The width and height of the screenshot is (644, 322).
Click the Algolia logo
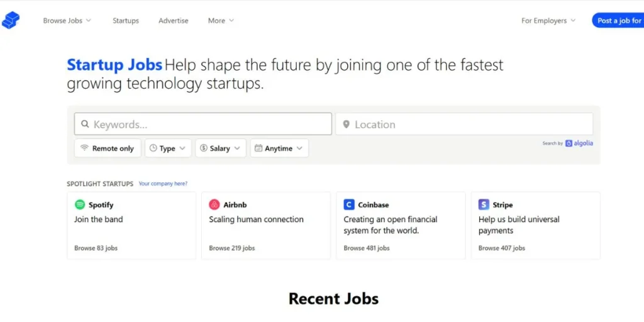click(x=579, y=143)
